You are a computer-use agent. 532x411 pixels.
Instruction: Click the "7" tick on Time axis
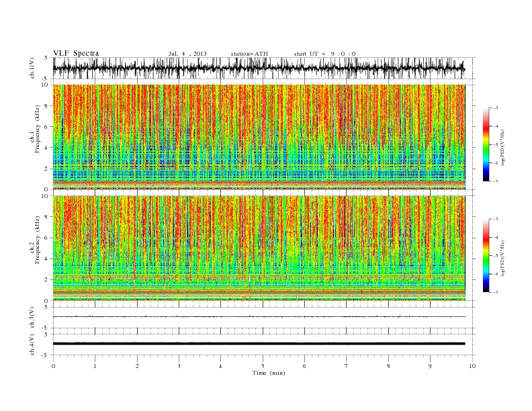click(x=347, y=366)
